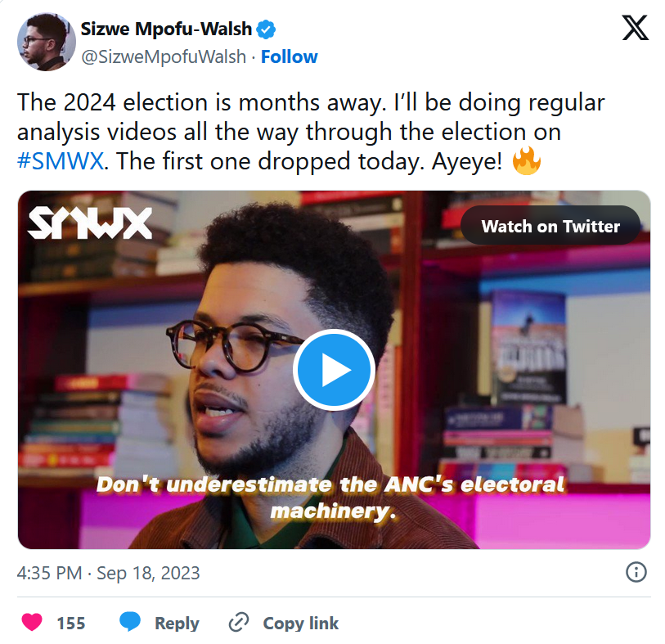Open the @SizweMpofuWalsh handle link

click(x=164, y=56)
